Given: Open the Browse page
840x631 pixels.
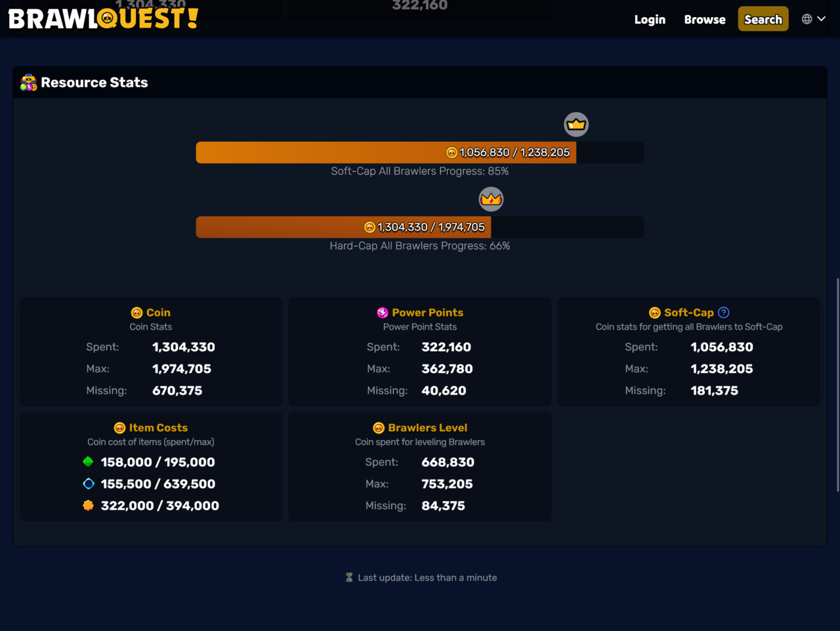Looking at the screenshot, I should coord(704,19).
